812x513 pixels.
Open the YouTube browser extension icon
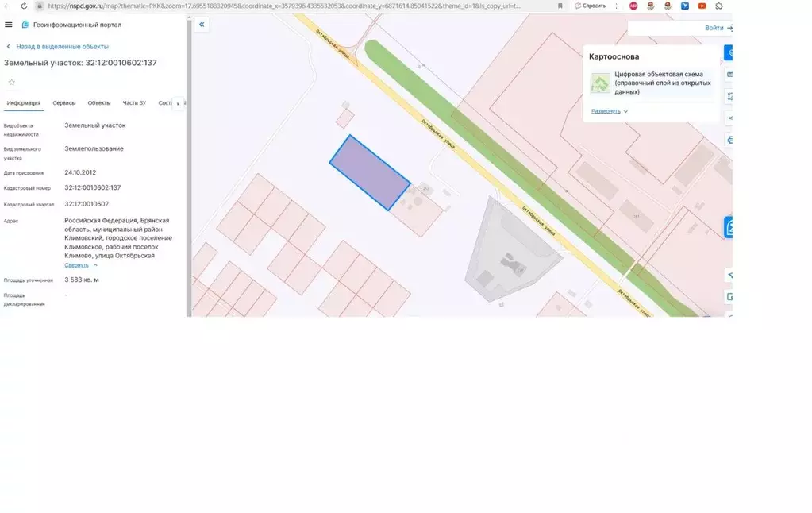pyautogui.click(x=702, y=6)
